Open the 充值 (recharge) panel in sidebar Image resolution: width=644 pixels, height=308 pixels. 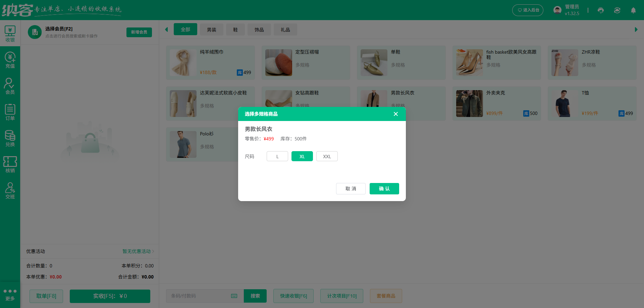pyautogui.click(x=10, y=60)
